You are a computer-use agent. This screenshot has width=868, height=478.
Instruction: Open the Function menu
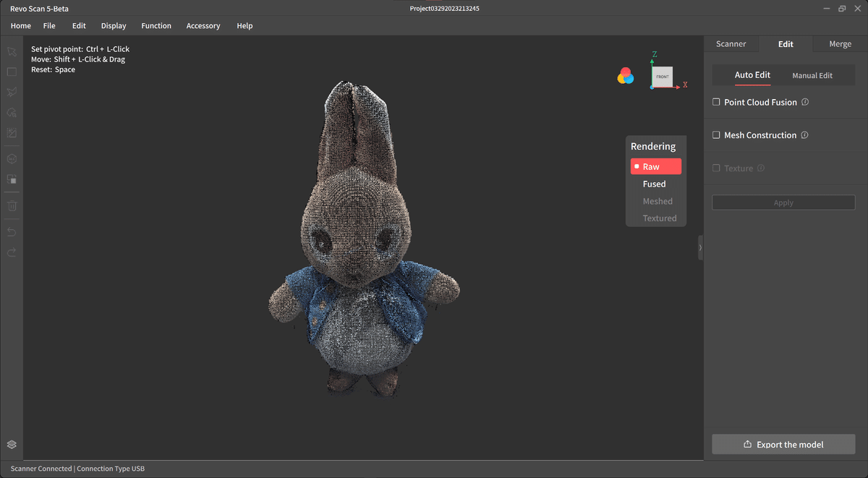click(x=156, y=25)
